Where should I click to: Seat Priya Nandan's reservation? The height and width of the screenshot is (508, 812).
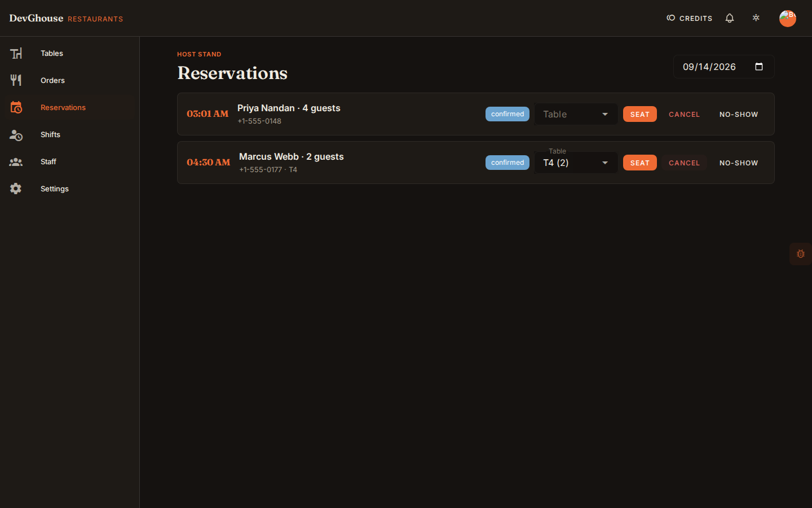click(x=640, y=114)
